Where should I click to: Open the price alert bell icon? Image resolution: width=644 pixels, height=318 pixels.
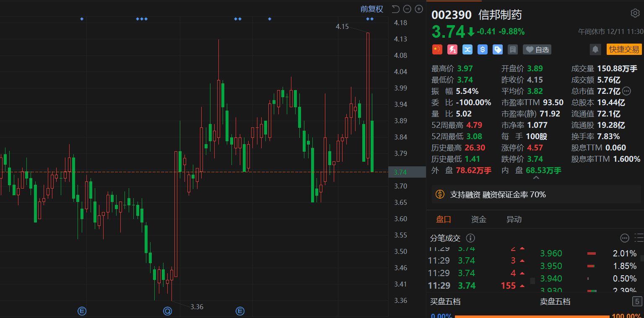coord(595,49)
